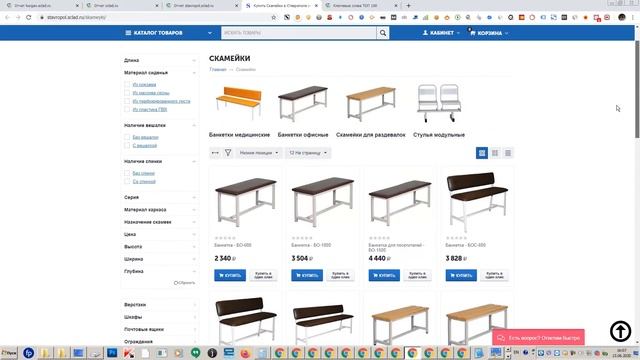Click the Windows Start button
The height and width of the screenshot is (360, 640).
pyautogui.click(x=9, y=353)
